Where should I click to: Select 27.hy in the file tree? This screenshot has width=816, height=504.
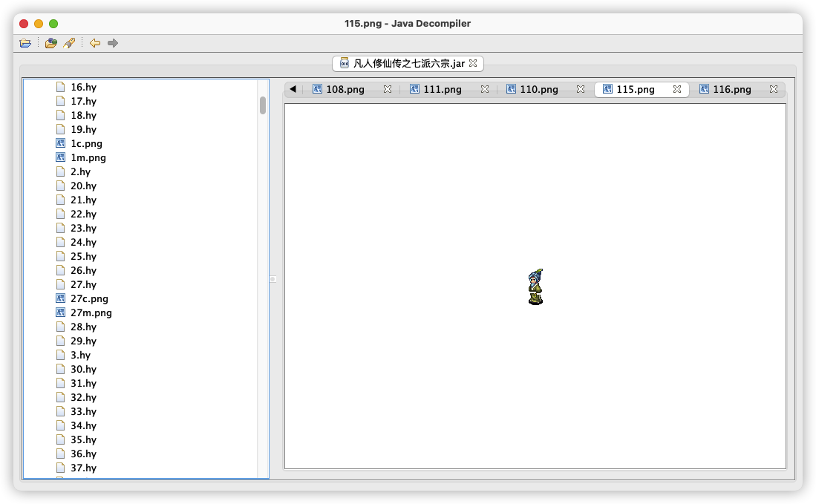[83, 284]
